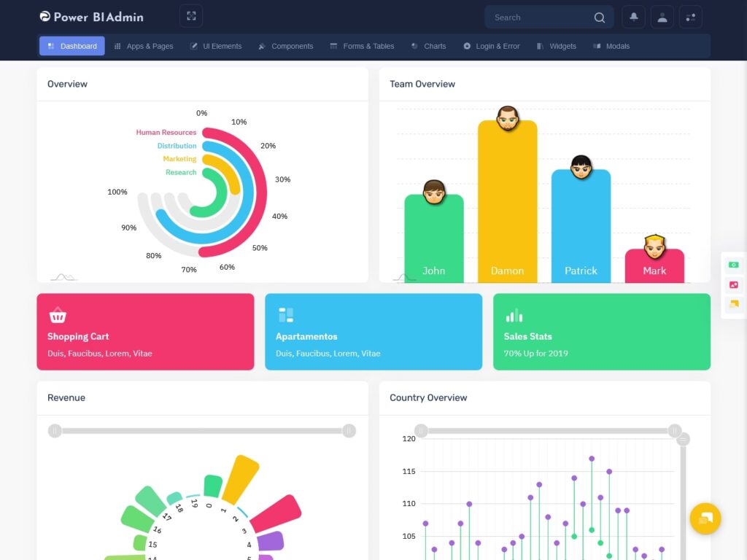Select the Forms & Tables menu
This screenshot has width=747, height=560.
tap(363, 45)
